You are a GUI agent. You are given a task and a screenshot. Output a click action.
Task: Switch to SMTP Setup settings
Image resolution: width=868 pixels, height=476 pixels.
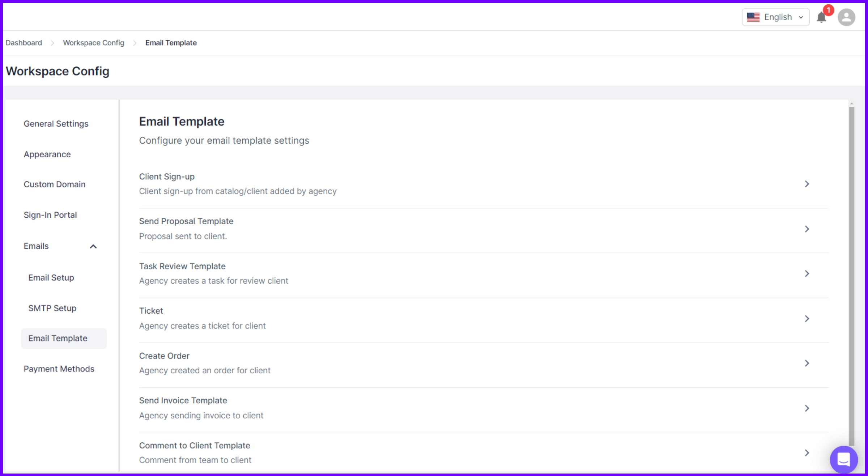(x=52, y=308)
